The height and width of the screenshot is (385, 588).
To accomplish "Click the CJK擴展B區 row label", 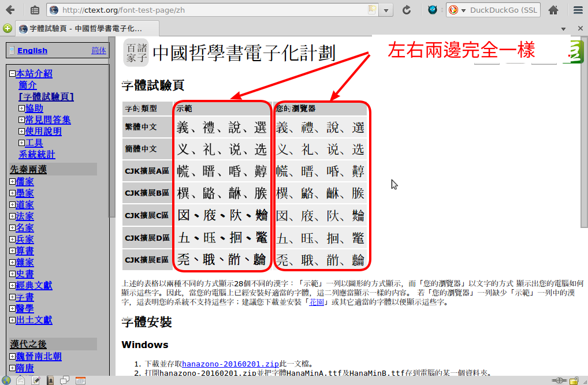I will coord(147,193).
